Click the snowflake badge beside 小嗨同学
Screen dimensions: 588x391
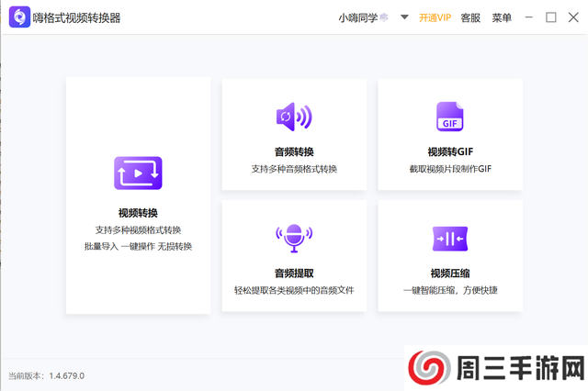[x=384, y=17]
